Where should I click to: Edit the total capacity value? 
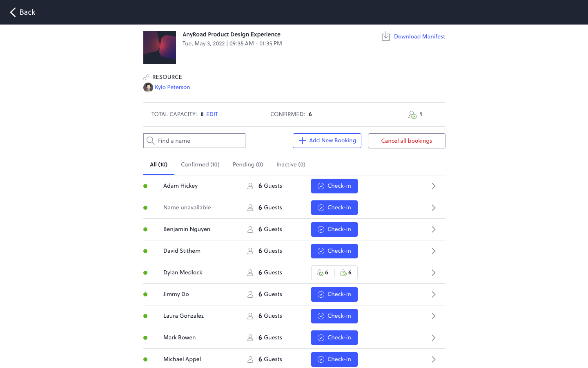point(211,114)
